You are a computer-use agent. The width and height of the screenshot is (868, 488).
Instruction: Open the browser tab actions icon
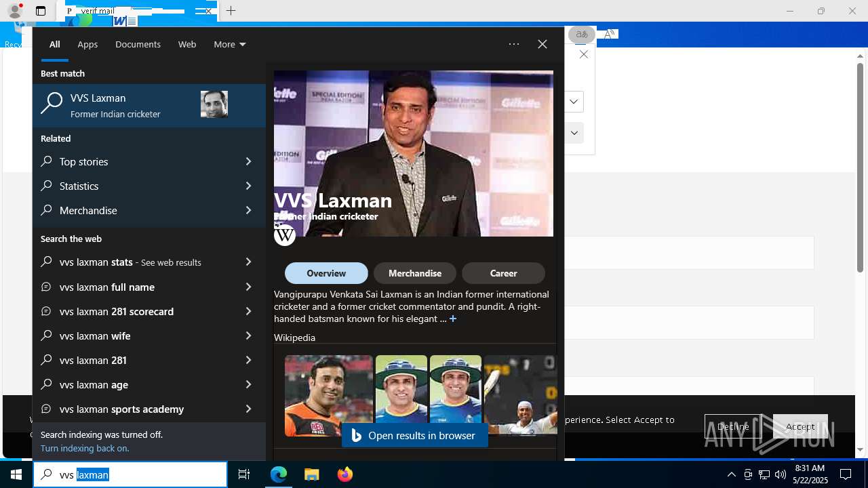pyautogui.click(x=41, y=11)
